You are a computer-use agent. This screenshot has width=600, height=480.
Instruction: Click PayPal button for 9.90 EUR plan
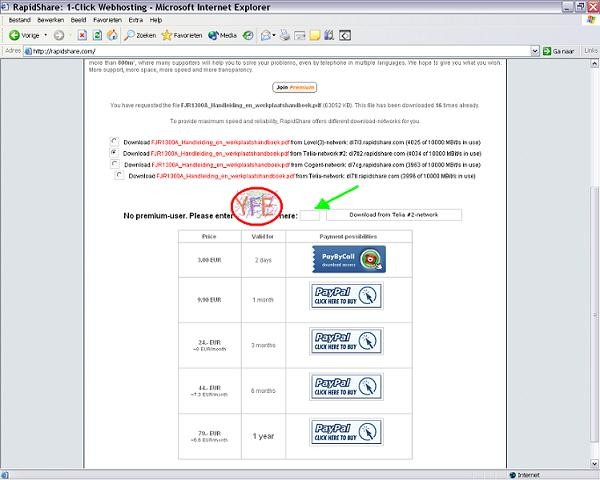[x=346, y=296]
